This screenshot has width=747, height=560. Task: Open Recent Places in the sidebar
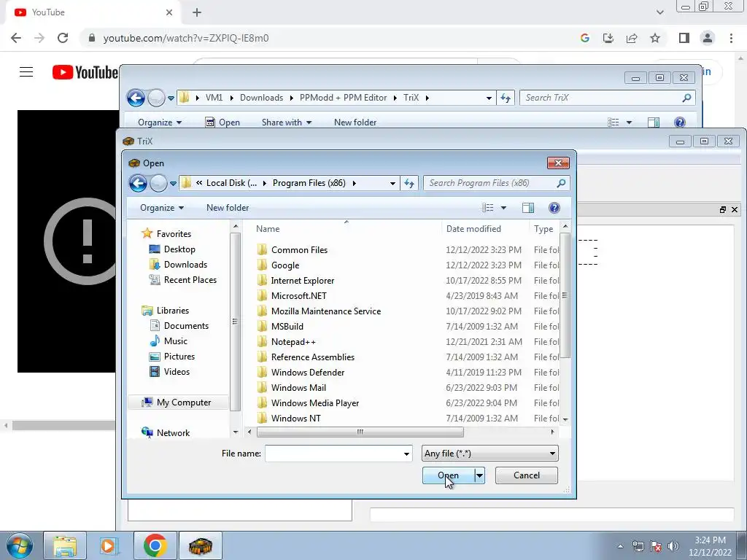click(190, 280)
